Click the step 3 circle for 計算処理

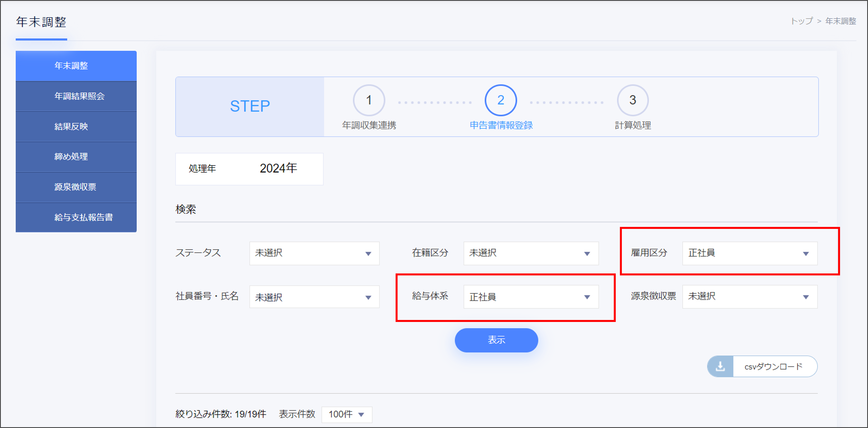click(x=632, y=100)
